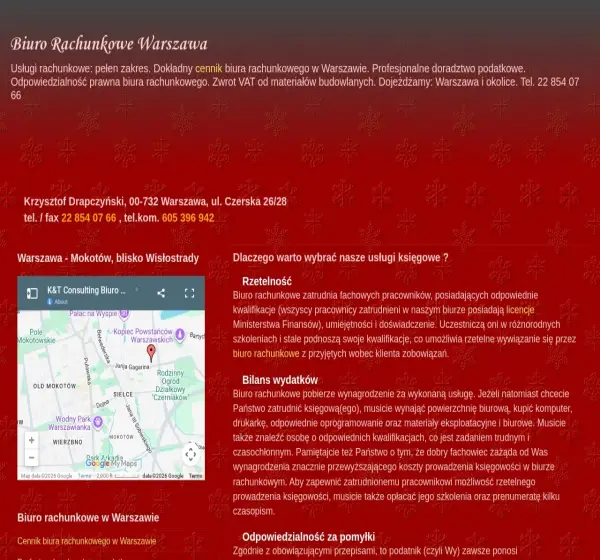Viewport: 600px width, 560px height.
Task: Call the fax number 22 854 07 66
Action: (x=89, y=218)
